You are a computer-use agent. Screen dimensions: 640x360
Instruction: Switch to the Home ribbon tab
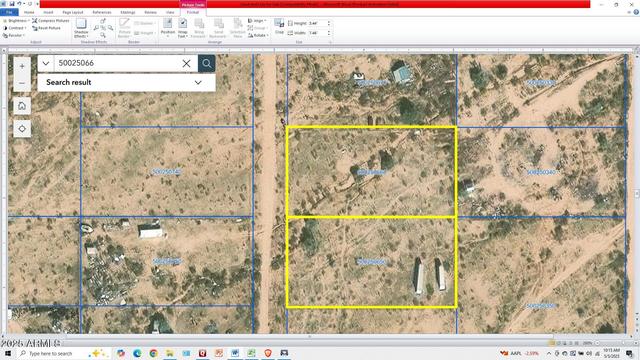point(29,13)
